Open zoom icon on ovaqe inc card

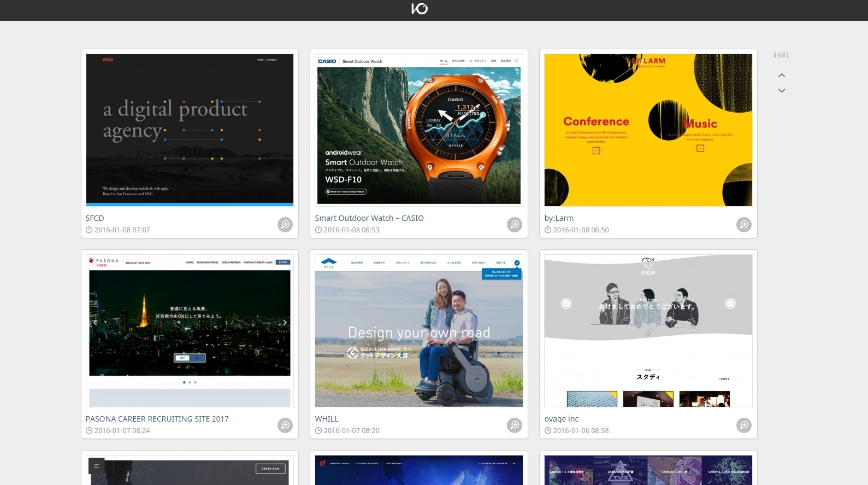point(744,425)
